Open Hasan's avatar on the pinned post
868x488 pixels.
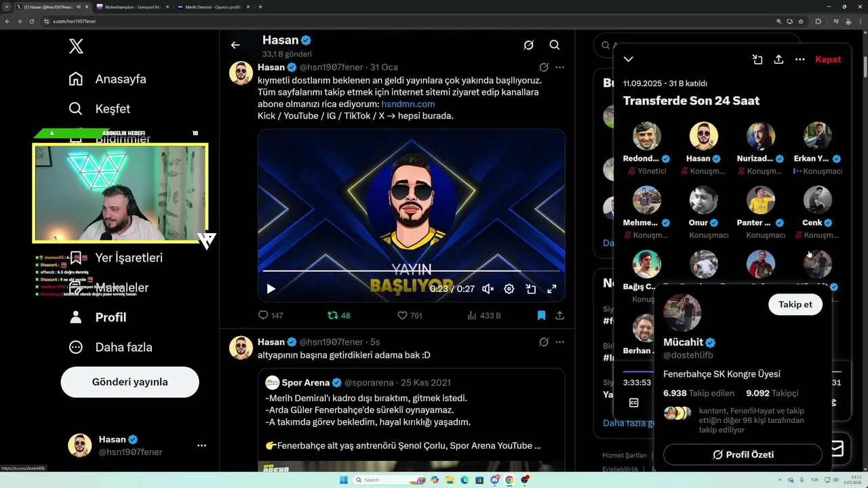click(x=241, y=73)
